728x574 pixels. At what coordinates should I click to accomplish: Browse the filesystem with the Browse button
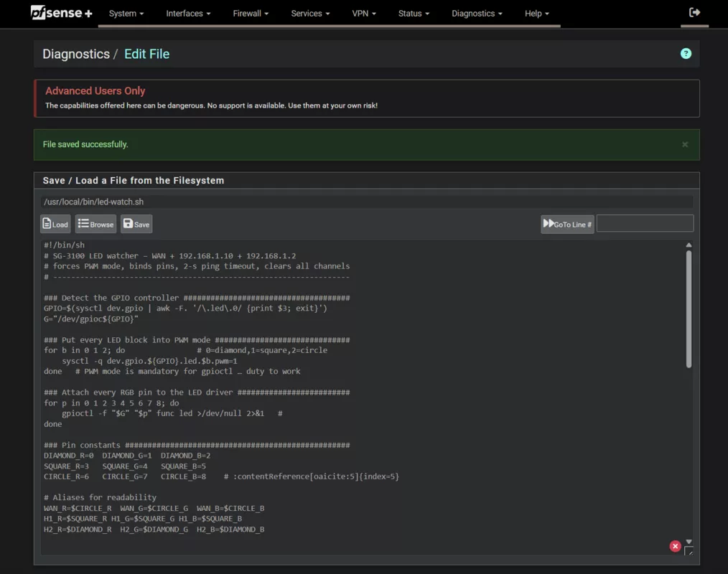click(95, 224)
